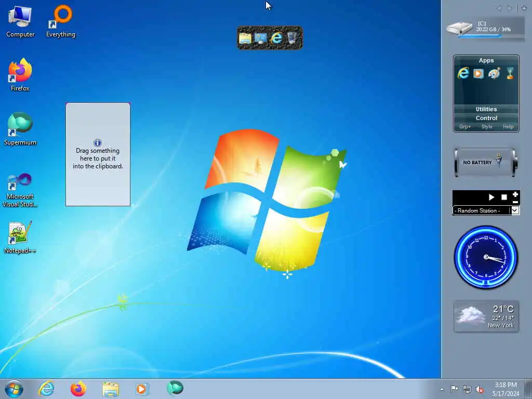Go to next sidebar page arrow
This screenshot has height=399, width=532.
point(509,8)
